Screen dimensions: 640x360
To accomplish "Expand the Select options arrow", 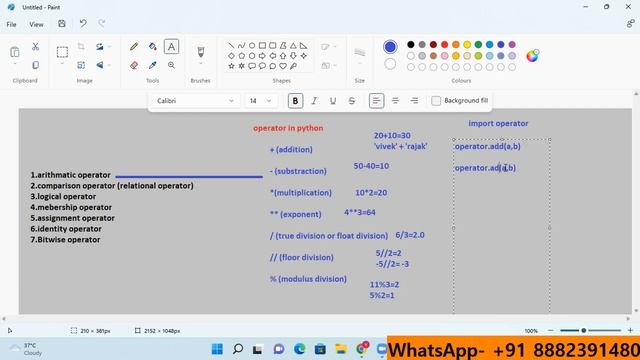I will click(x=62, y=64).
